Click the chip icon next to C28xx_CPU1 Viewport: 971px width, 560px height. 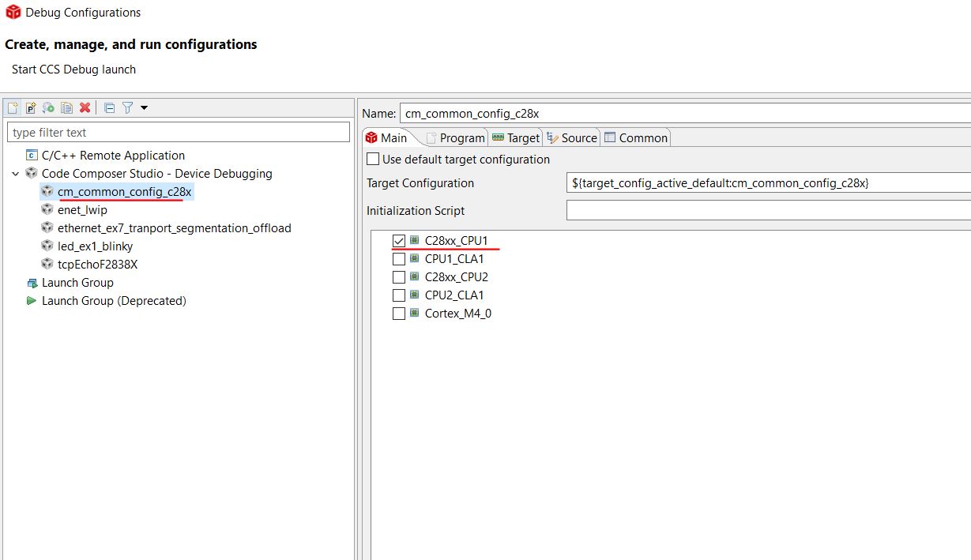pyautogui.click(x=414, y=240)
